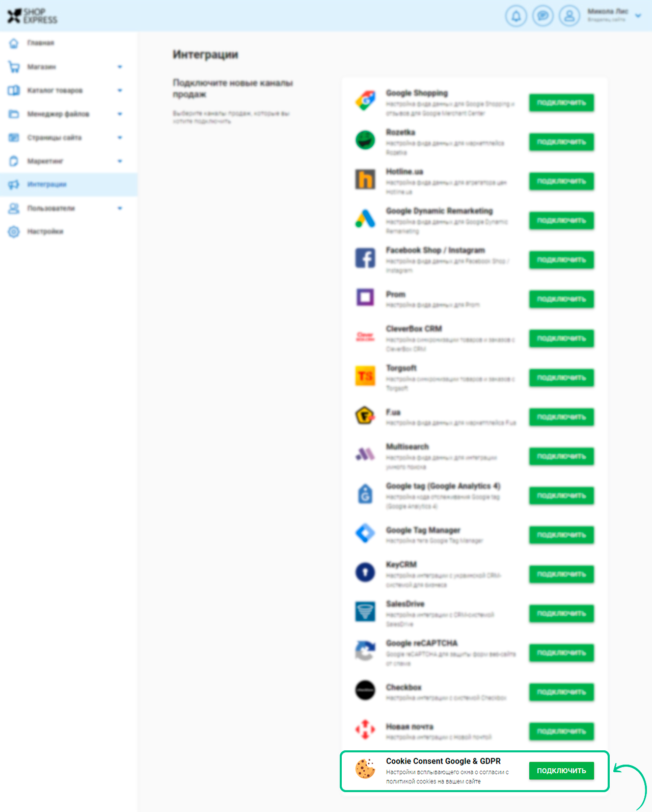Click the megaphone icon beside Интеграции
Viewport: 652px width, 812px height.
point(14,185)
